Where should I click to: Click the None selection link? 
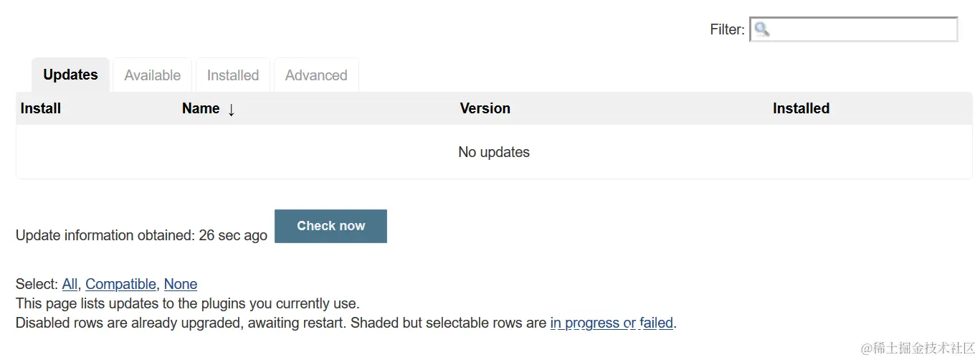pos(181,284)
